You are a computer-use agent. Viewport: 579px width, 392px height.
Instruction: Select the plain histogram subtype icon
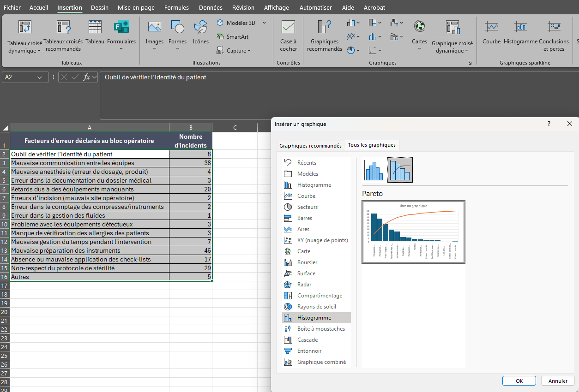coord(374,170)
